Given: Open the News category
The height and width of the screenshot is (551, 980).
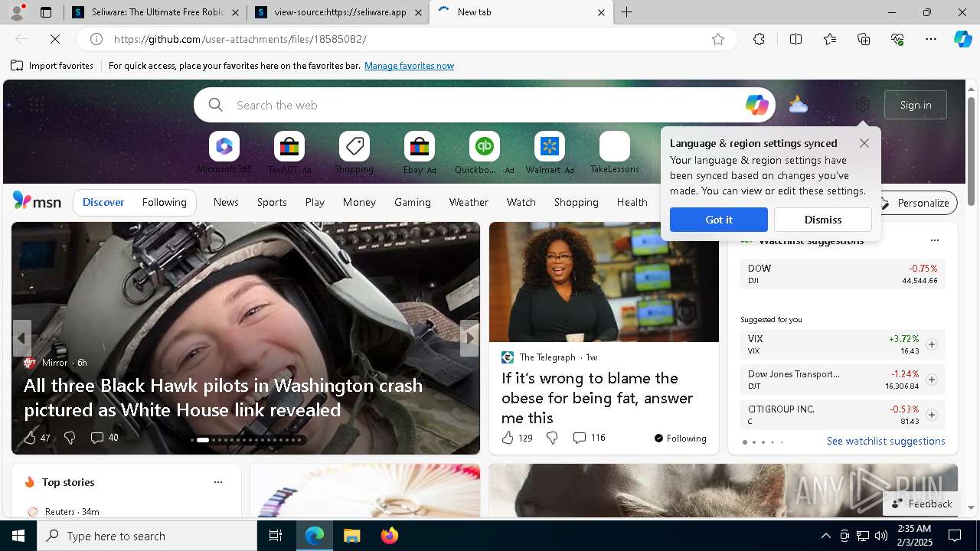Looking at the screenshot, I should [x=226, y=202].
